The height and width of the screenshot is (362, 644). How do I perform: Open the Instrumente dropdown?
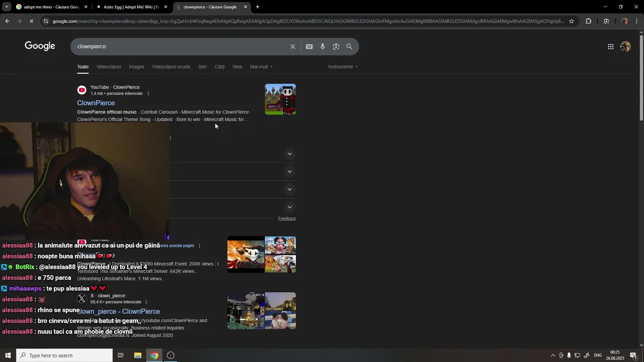coord(343,67)
